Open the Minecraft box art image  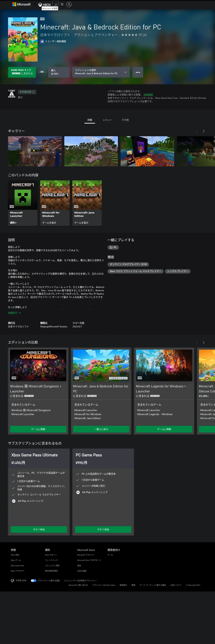click(x=23, y=39)
